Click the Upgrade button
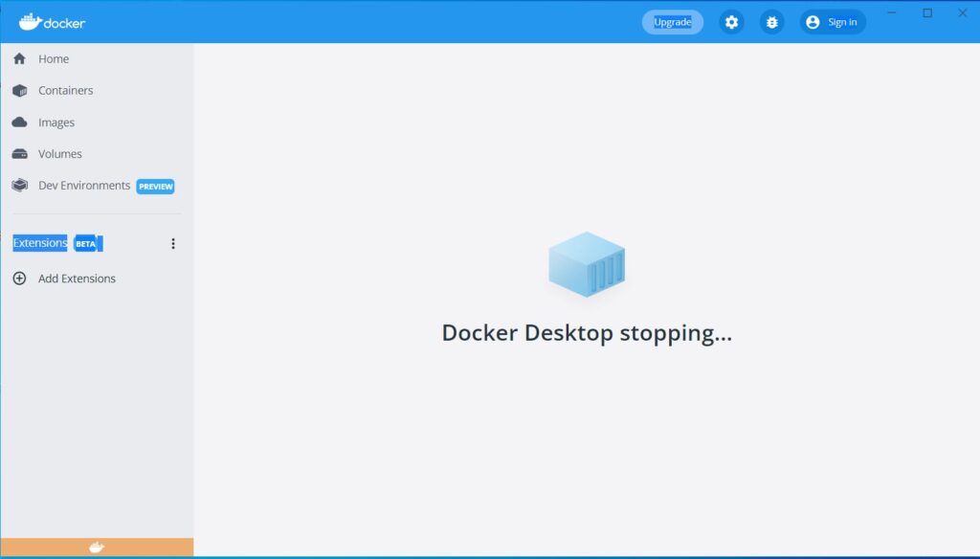The width and height of the screenshot is (980, 559). pos(673,23)
